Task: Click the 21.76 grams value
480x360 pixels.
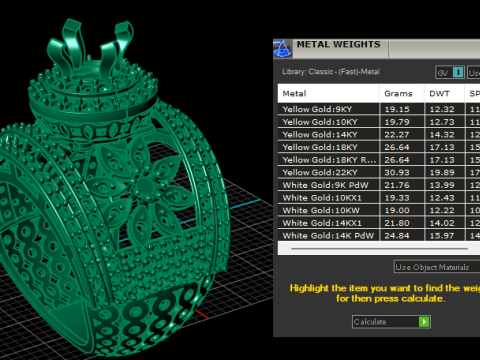Action: pos(397,185)
